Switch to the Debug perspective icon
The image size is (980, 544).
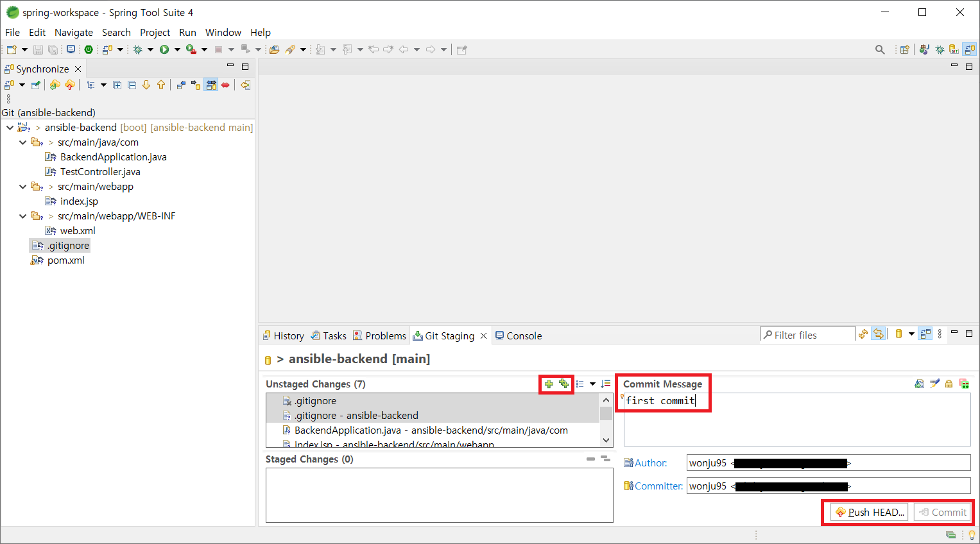tap(940, 49)
